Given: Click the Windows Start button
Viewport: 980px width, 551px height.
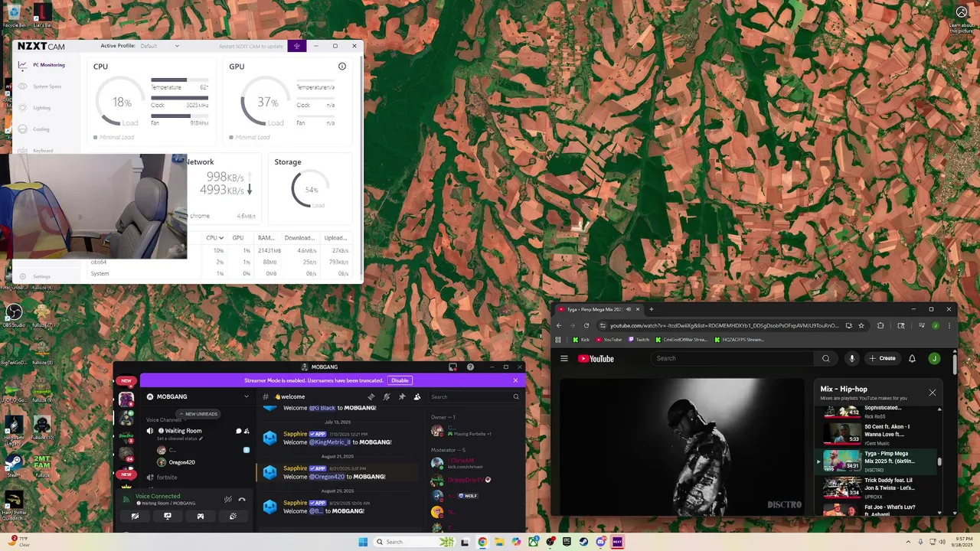Looking at the screenshot, I should pyautogui.click(x=363, y=542).
